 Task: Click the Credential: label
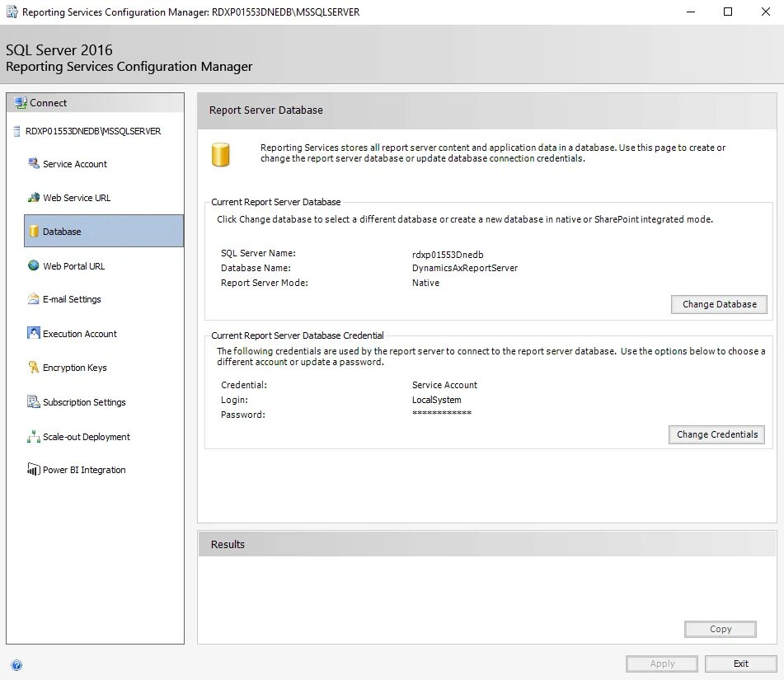243,385
